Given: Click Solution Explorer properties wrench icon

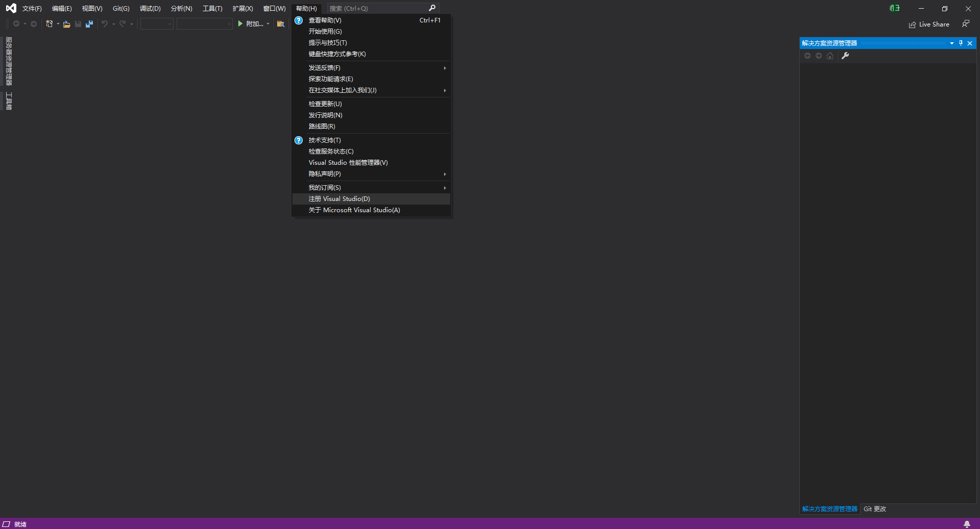Looking at the screenshot, I should [x=845, y=56].
